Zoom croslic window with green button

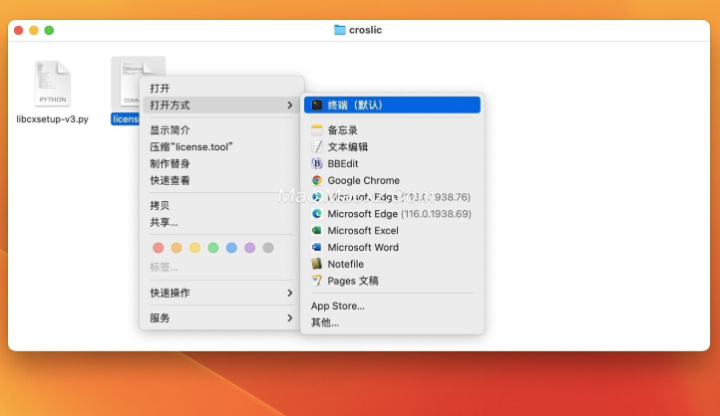49,30
